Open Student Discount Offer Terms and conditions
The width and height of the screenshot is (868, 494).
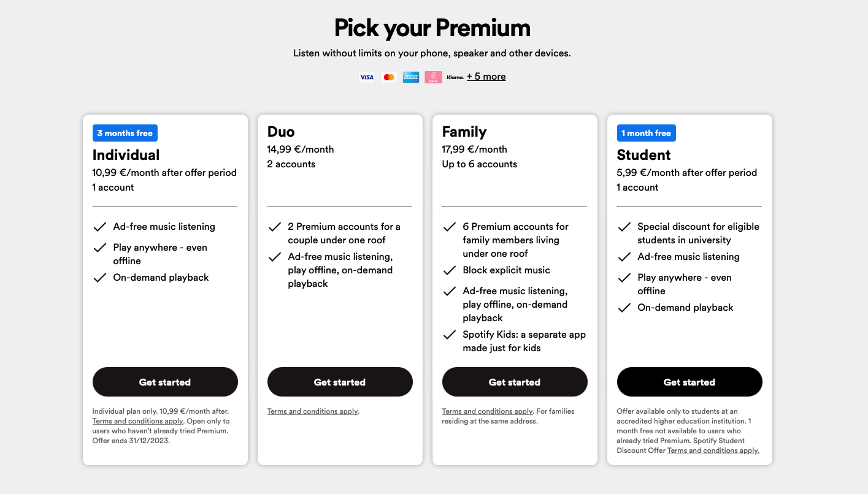pyautogui.click(x=713, y=450)
